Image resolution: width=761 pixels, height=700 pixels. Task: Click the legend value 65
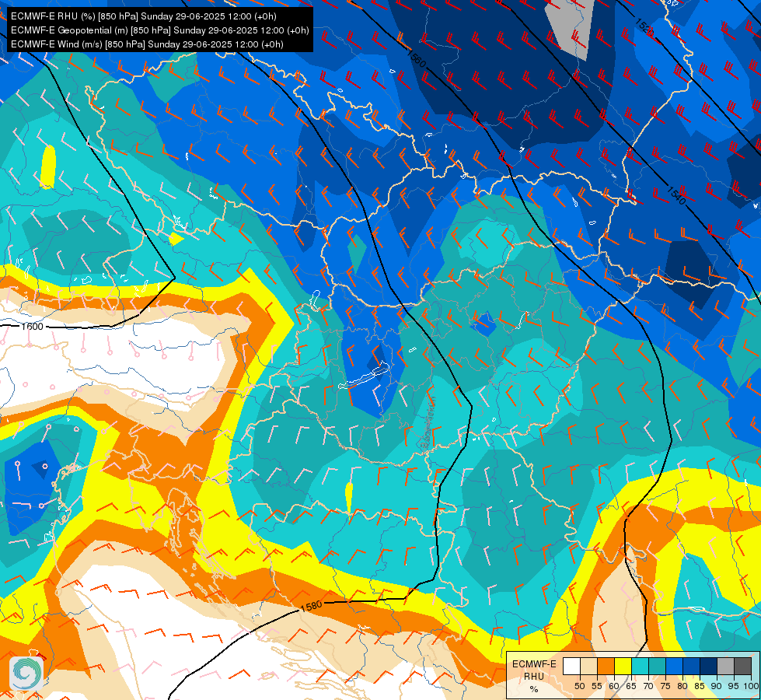coord(631,686)
